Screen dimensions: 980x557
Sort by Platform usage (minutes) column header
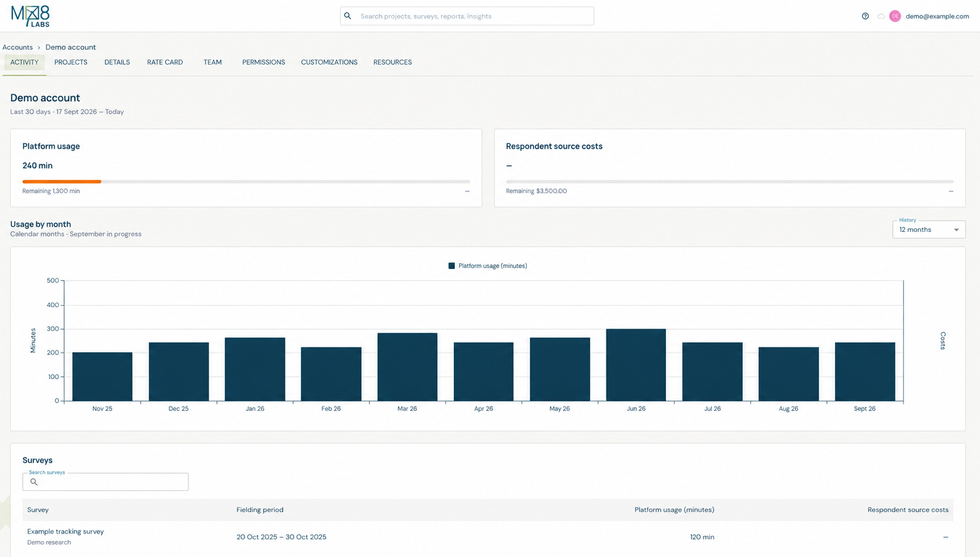[x=674, y=510]
